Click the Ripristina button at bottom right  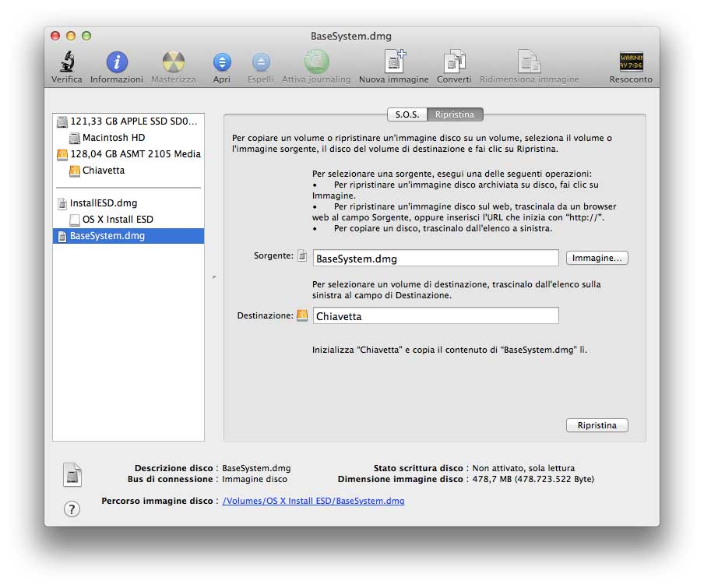[x=597, y=425]
